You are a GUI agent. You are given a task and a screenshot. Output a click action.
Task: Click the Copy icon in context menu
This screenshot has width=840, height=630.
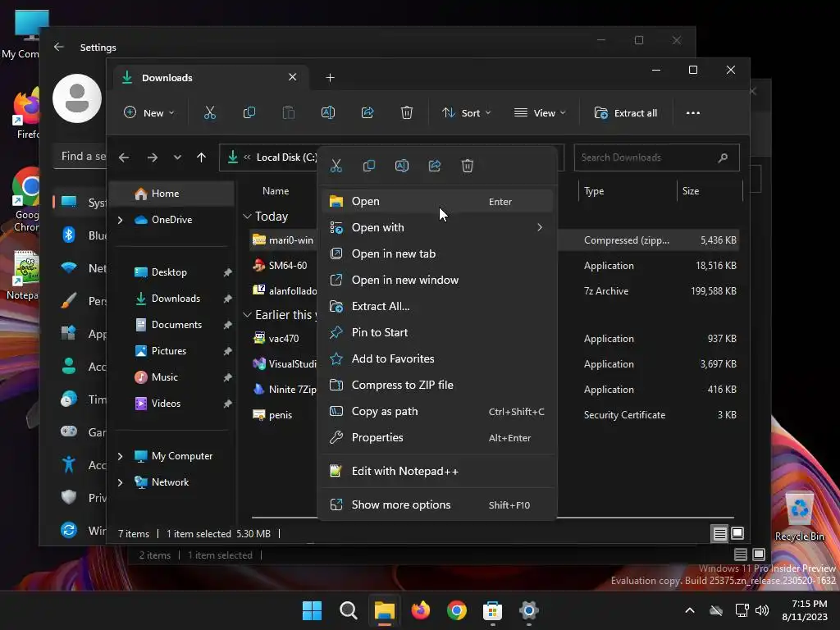click(x=368, y=166)
